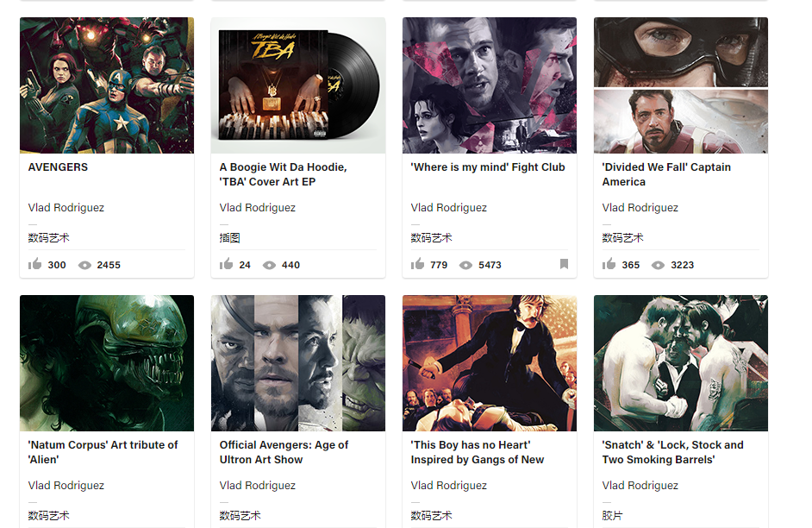Click thumbs-up on 'Divided We Fall' card
Screen dimensions: 812x528
(x=609, y=264)
